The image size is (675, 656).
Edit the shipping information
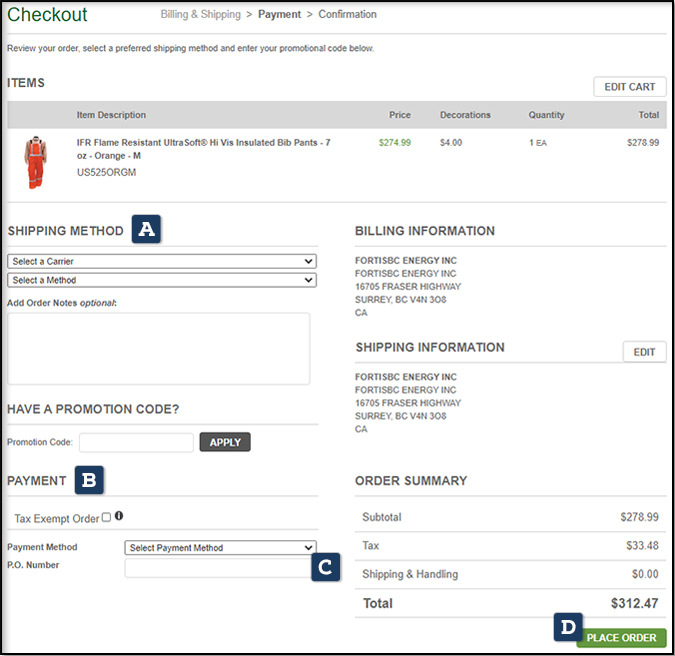tap(644, 352)
